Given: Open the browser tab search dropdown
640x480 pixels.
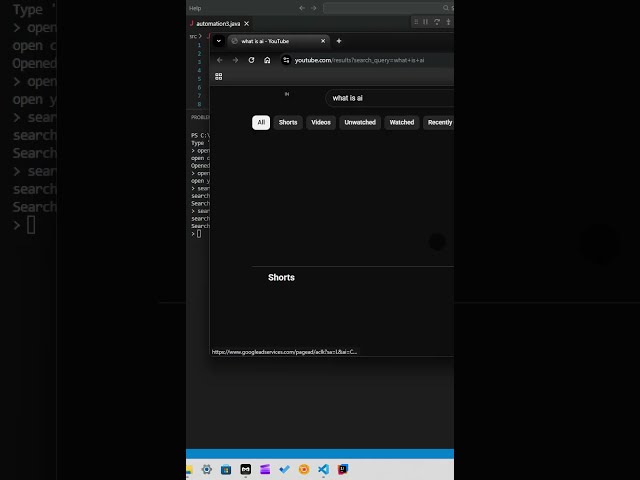Looking at the screenshot, I should [218, 41].
